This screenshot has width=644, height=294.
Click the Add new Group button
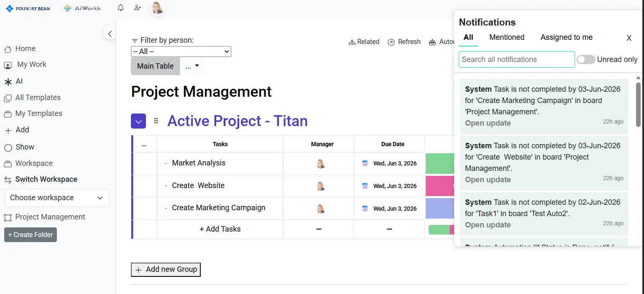pos(166,270)
